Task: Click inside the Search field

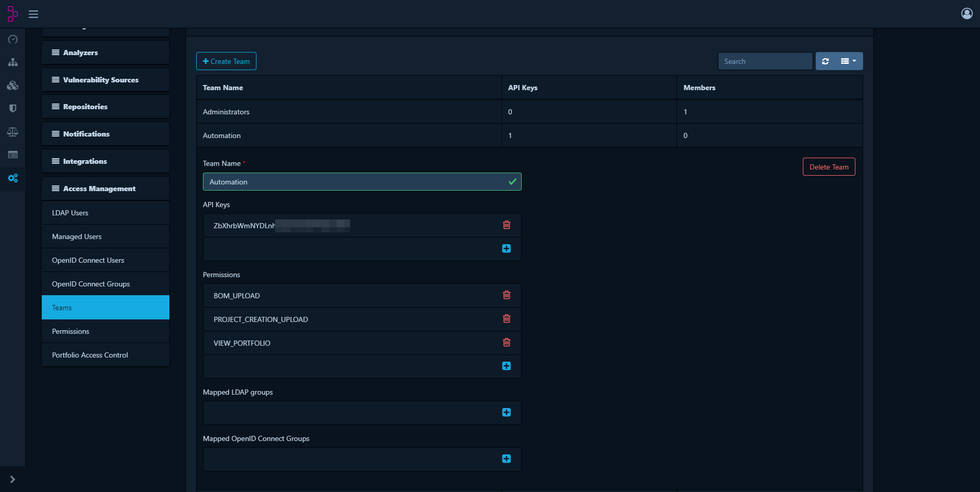Action: [x=765, y=61]
